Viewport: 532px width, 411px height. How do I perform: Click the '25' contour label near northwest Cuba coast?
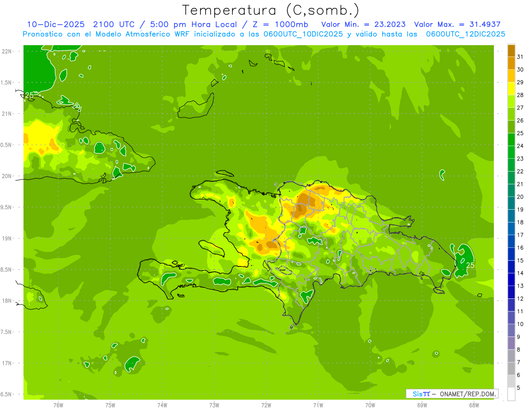pos(29,95)
